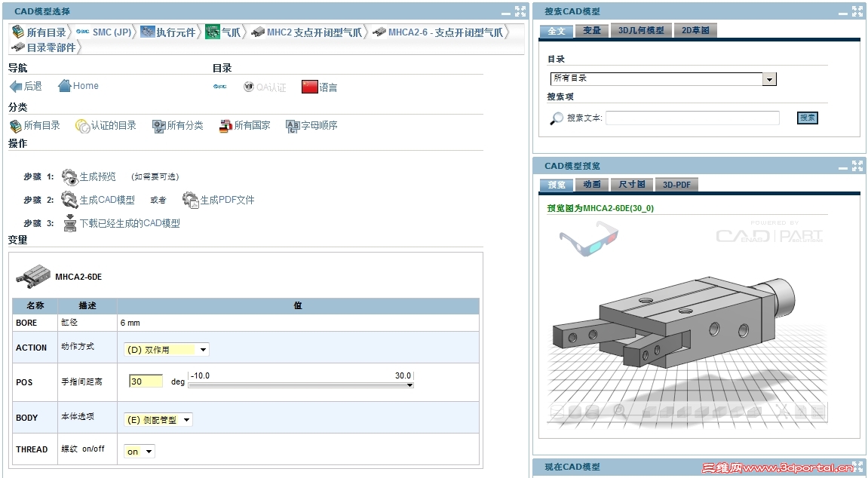This screenshot has height=478, width=868.
Task: Click the 所有分类 icon
Action: click(159, 126)
